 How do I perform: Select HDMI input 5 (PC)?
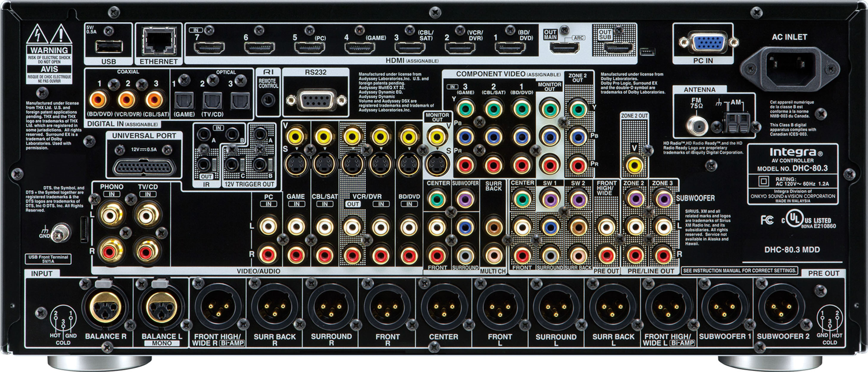(310, 48)
